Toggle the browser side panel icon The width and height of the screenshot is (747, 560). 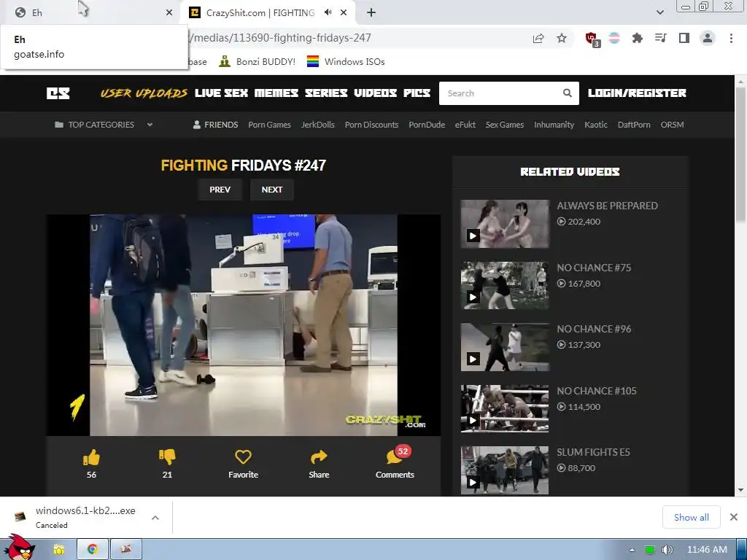pos(684,38)
